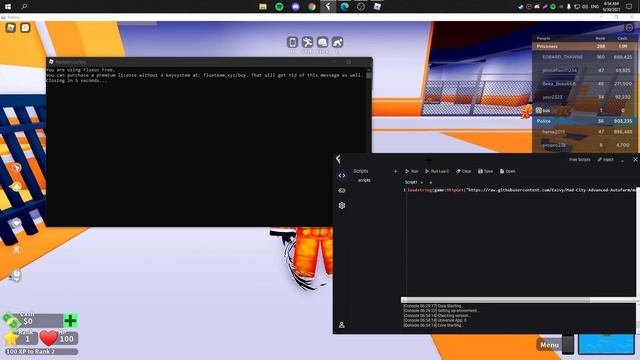Open the Roblox menu icon top-left
The width and height of the screenshot is (640, 360).
coord(11,28)
